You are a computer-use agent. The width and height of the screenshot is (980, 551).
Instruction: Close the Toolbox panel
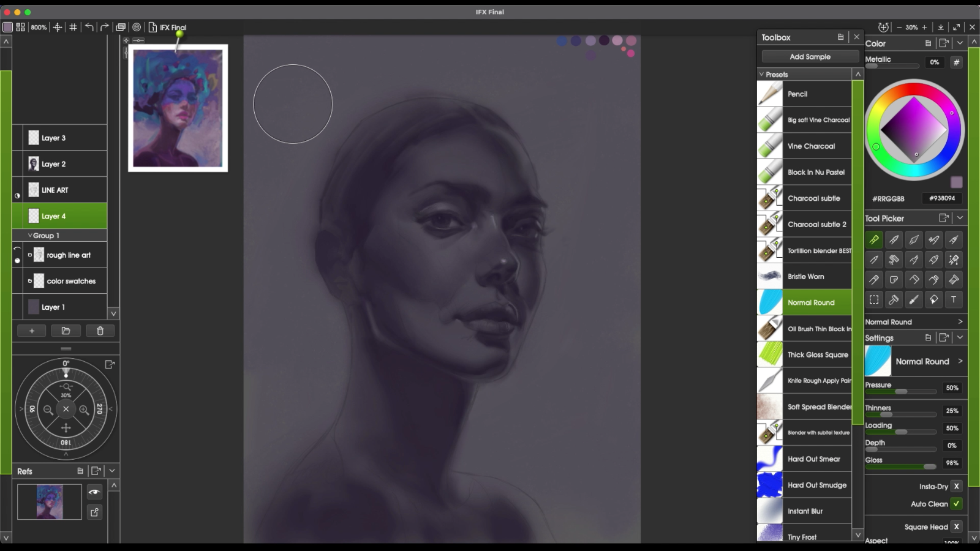pyautogui.click(x=856, y=37)
